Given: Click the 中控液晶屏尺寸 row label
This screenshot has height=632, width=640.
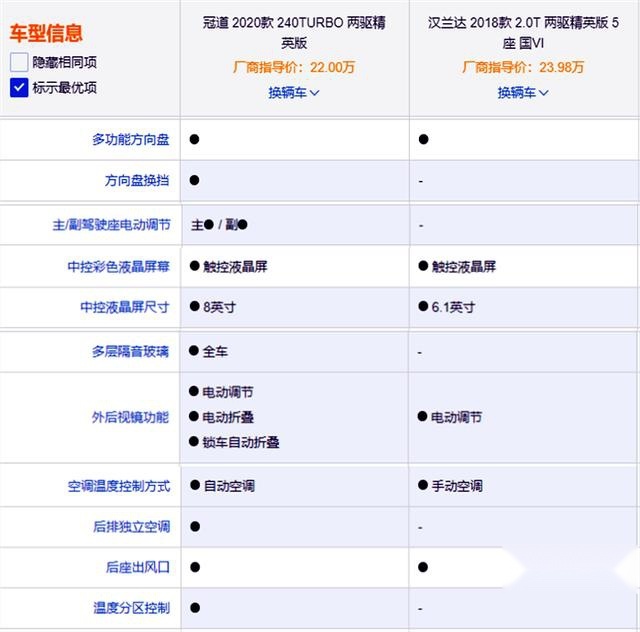Looking at the screenshot, I should point(124,307).
